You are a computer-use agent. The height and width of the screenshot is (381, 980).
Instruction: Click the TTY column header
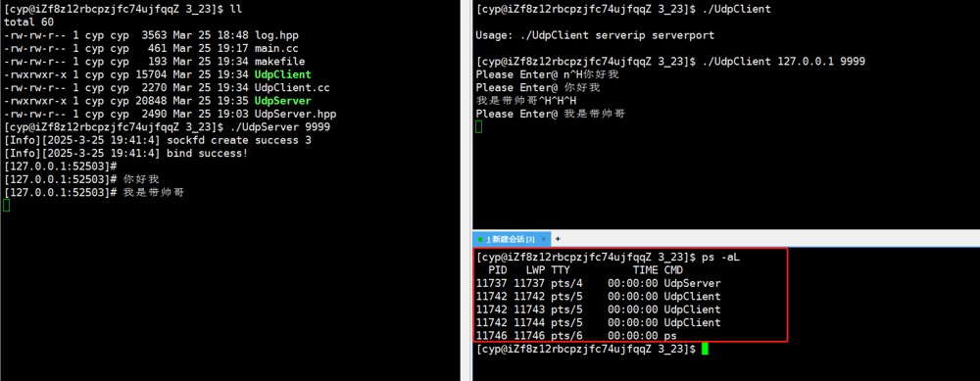click(x=561, y=269)
